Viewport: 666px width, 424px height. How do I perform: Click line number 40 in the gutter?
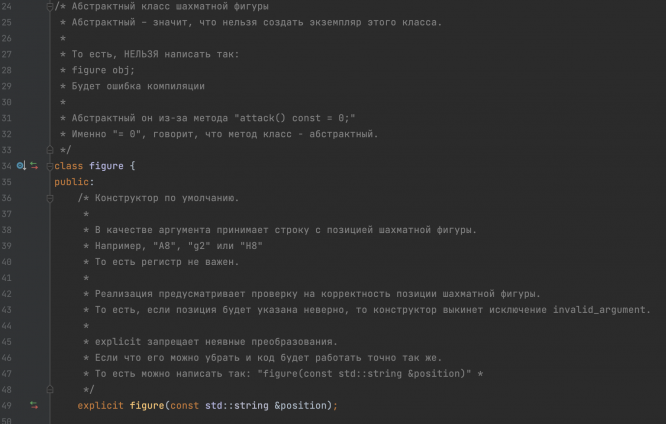[x=7, y=262]
